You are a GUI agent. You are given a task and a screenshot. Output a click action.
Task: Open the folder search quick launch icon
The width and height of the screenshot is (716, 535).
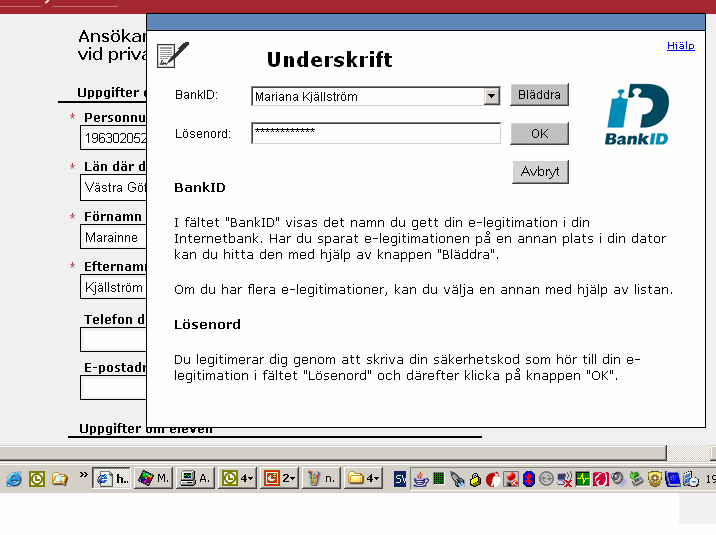point(60,478)
